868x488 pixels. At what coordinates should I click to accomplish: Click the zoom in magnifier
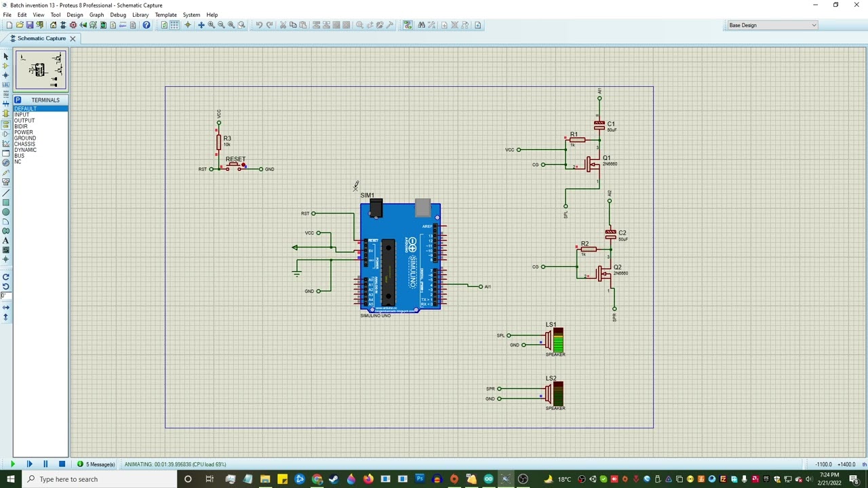click(x=211, y=25)
